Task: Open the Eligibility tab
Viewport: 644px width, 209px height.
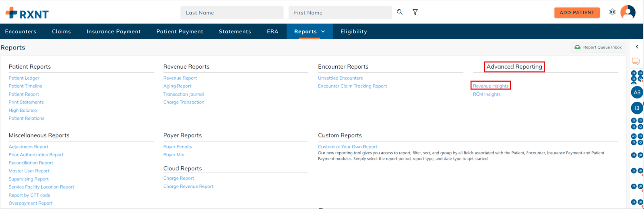Action: coord(353,31)
